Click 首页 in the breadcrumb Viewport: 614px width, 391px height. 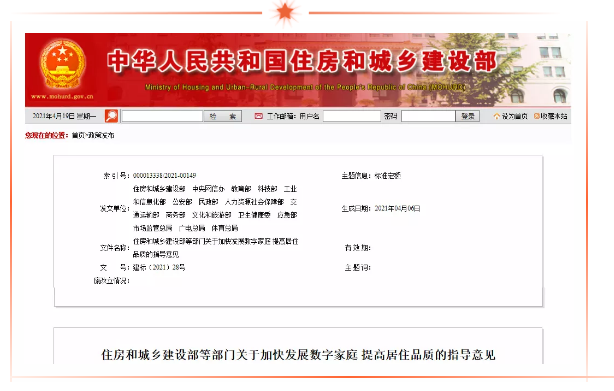[x=78, y=135]
